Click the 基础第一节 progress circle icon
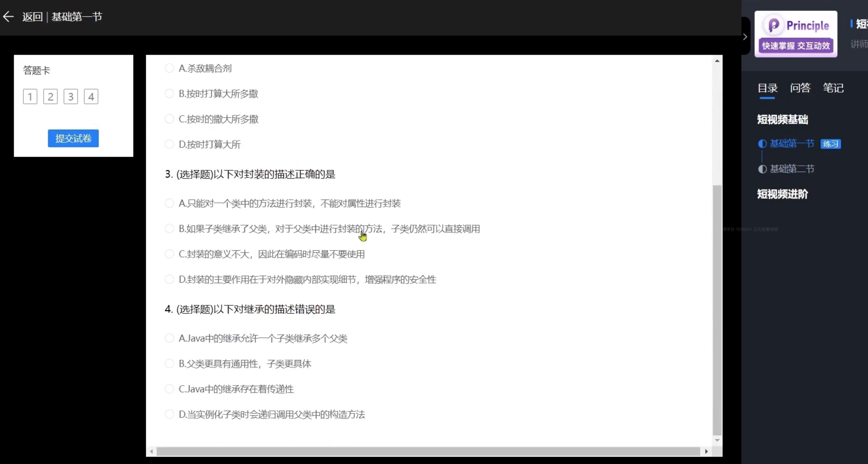This screenshot has height=464, width=868. 762,144
